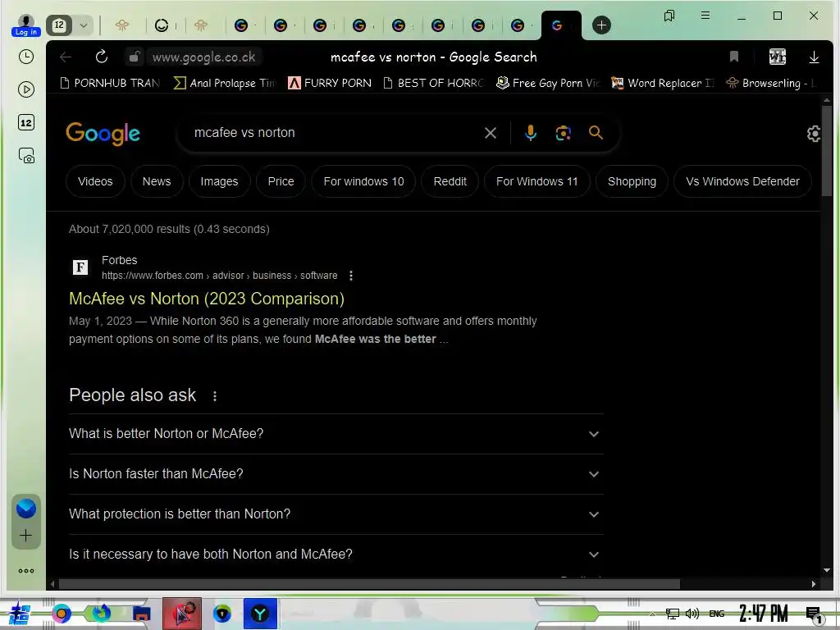Show hidden system tray icons chevron
This screenshot has height=630, width=840.
652,614
